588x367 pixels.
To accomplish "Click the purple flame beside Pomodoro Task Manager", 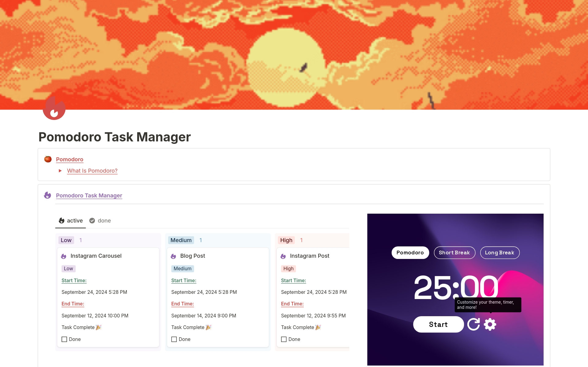I will (47, 195).
